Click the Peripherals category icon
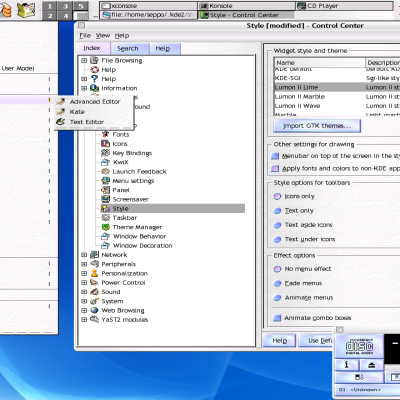Screen dimensions: 400x400 [x=95, y=264]
